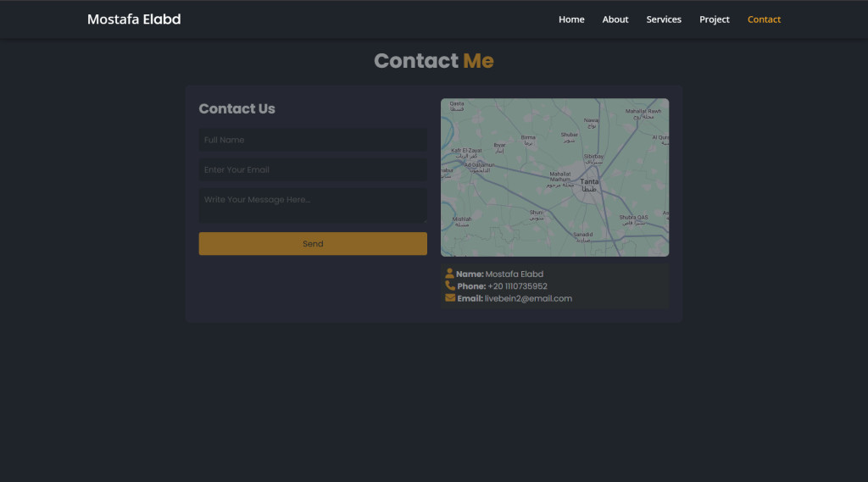Focus the Full Name input field

[x=313, y=140]
